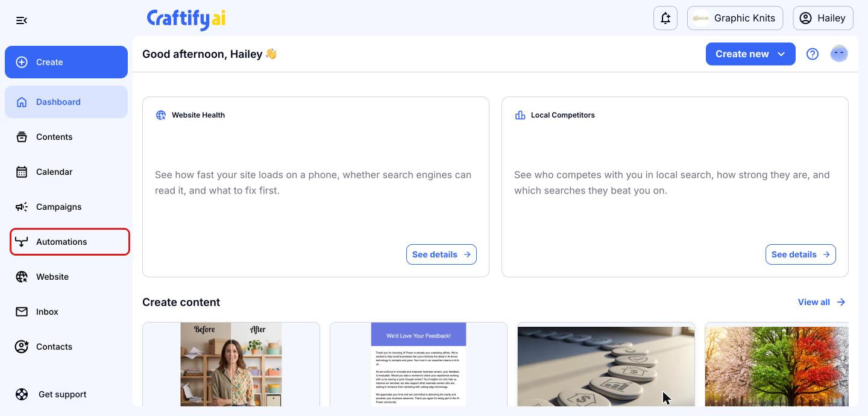Open the Before/After content thumbnail
The width and height of the screenshot is (868, 416).
coord(231,364)
